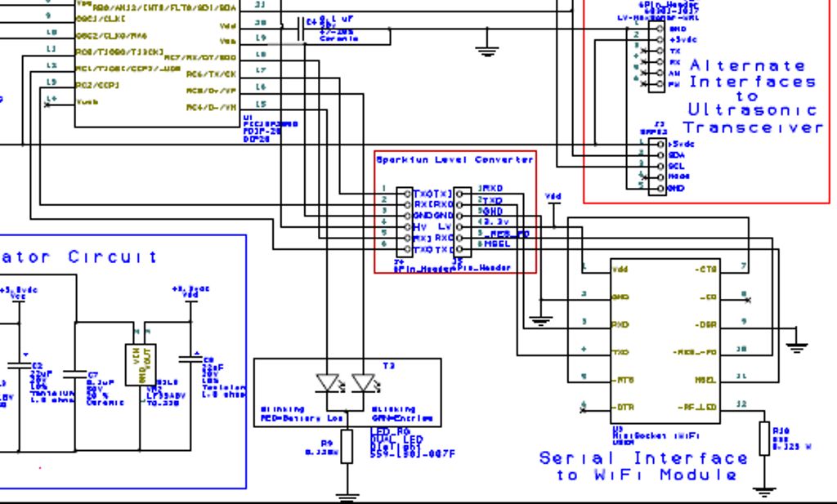Image resolution: width=837 pixels, height=504 pixels.
Task: Click the RC6/TX/CK pin label on U1
Action: coord(211,74)
